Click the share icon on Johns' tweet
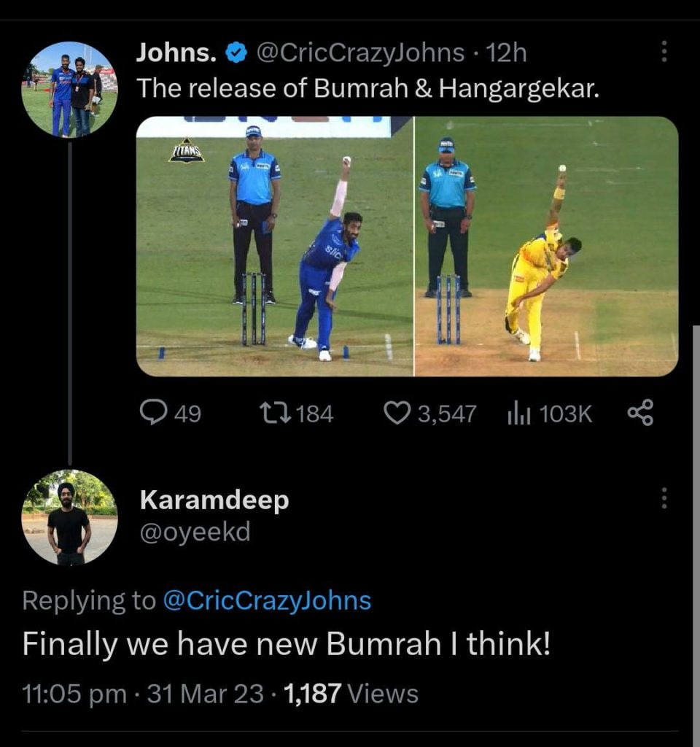This screenshot has width=700, height=747. (x=640, y=414)
